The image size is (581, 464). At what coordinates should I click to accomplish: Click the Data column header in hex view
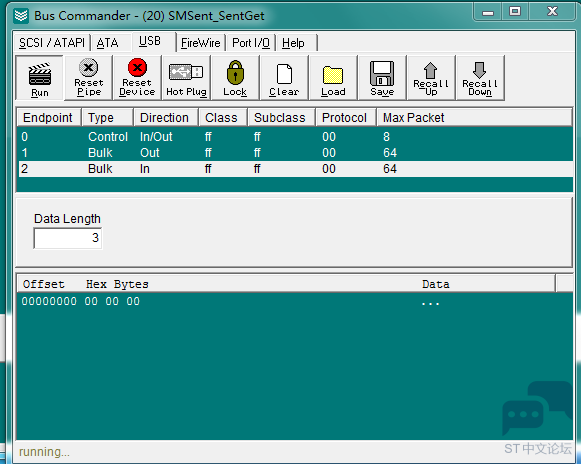[x=436, y=284]
